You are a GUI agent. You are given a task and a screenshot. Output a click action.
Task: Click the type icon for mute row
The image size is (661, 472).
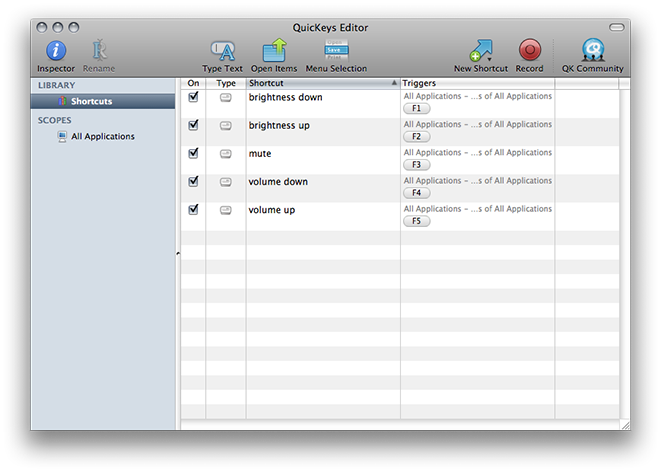(x=226, y=154)
